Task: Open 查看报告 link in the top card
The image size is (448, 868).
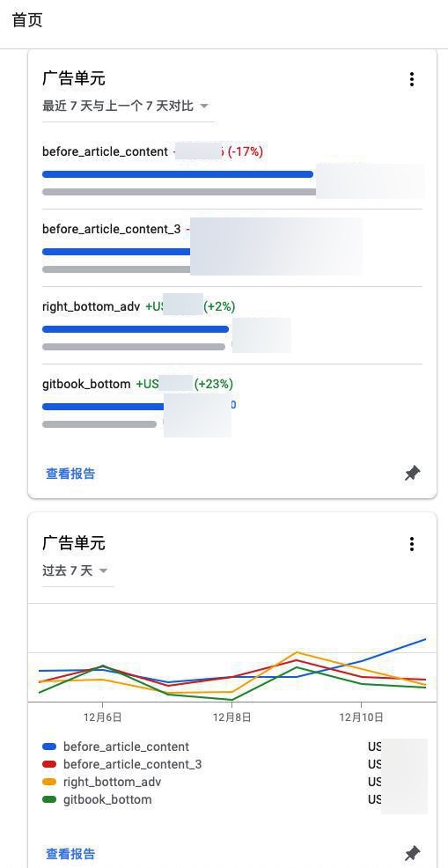Action: (70, 474)
